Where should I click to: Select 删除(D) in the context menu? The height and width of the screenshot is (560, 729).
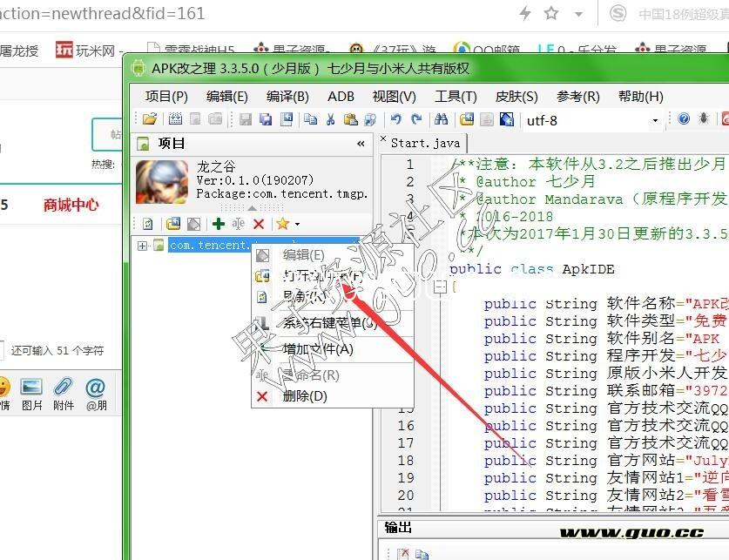[332, 396]
